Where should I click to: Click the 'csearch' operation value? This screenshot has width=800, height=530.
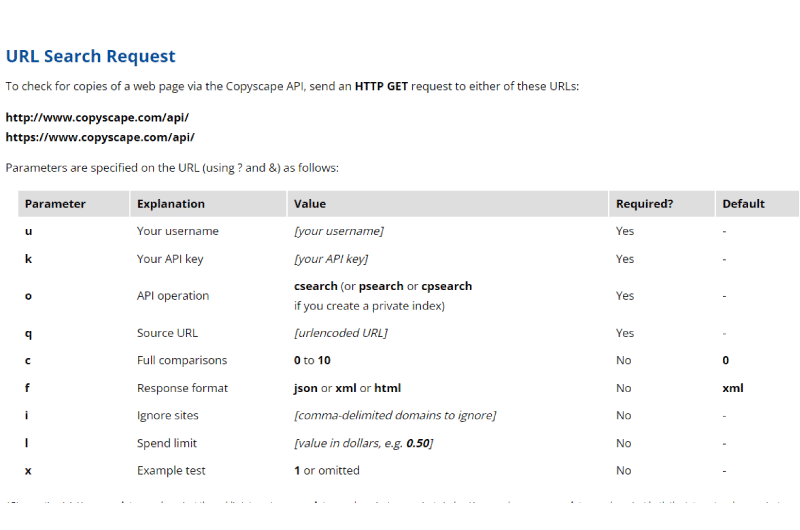(x=316, y=286)
